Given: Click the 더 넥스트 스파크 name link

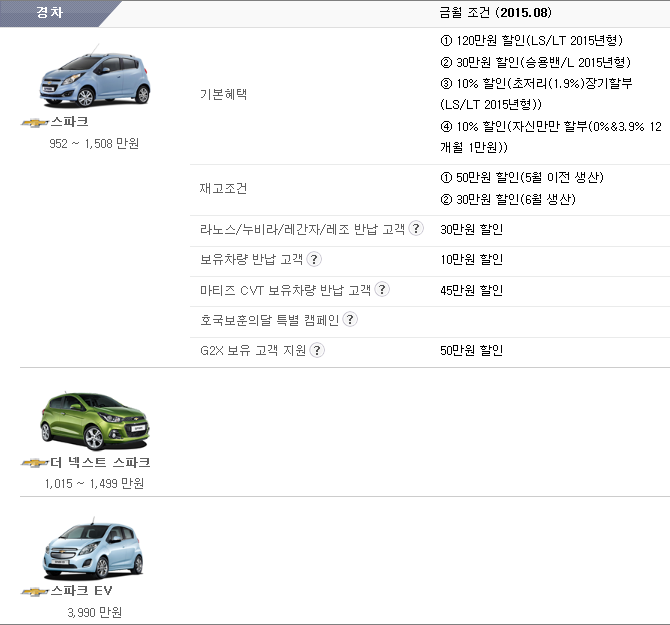Looking at the screenshot, I should [100, 462].
